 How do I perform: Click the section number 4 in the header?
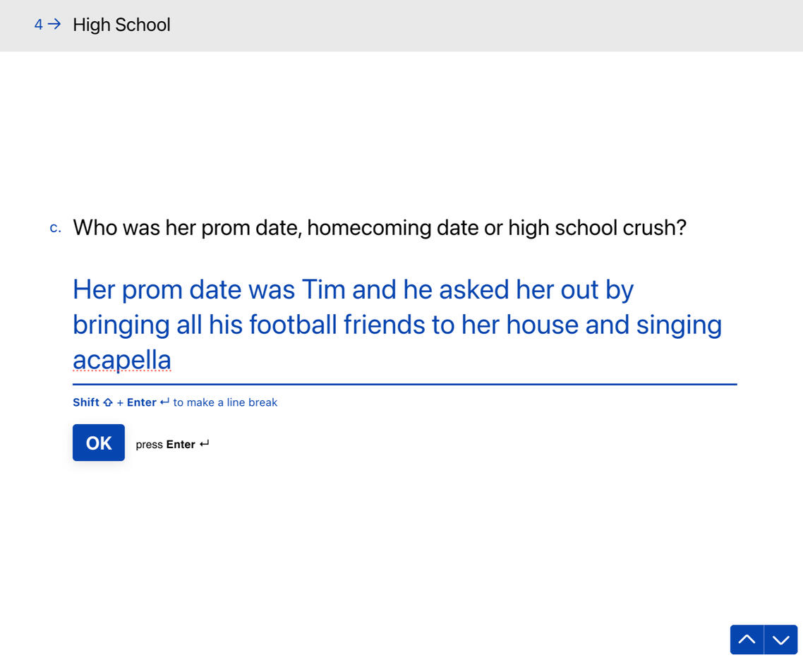coord(38,25)
